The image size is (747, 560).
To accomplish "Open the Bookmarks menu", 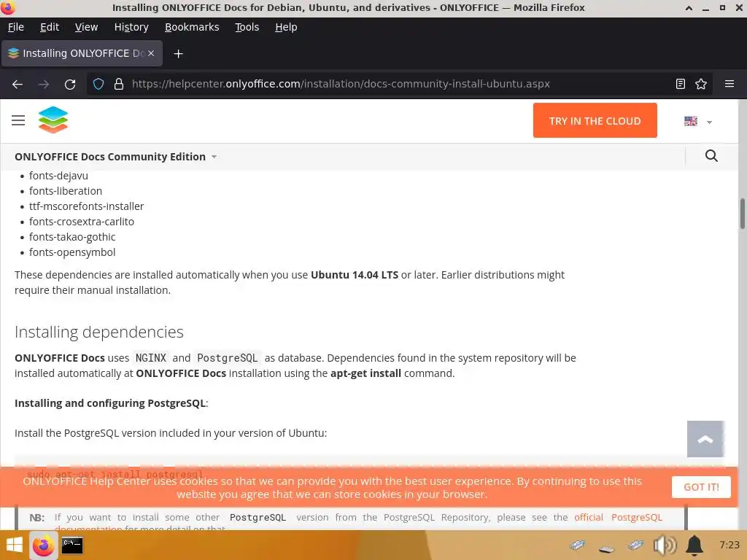I will pyautogui.click(x=192, y=27).
